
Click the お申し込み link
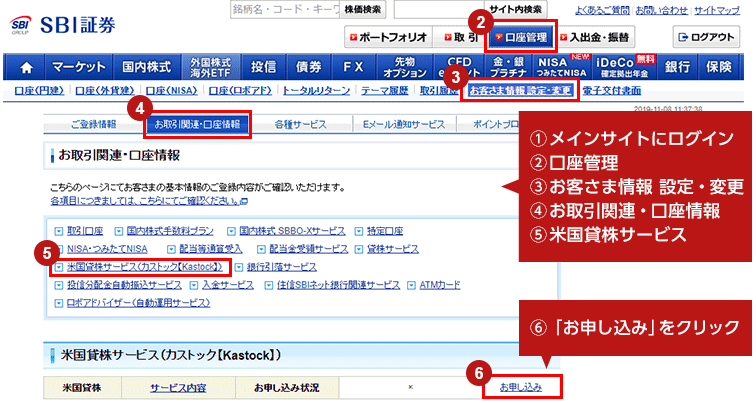click(x=521, y=387)
